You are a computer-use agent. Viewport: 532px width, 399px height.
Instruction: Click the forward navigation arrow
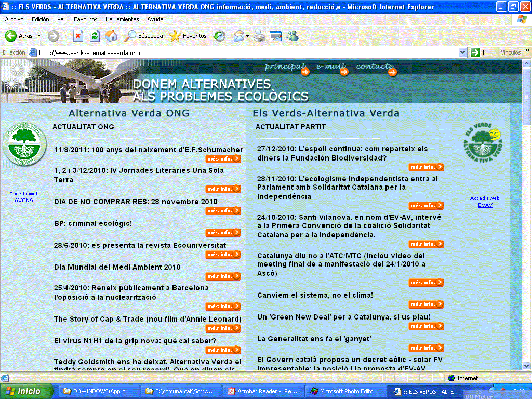coord(54,36)
